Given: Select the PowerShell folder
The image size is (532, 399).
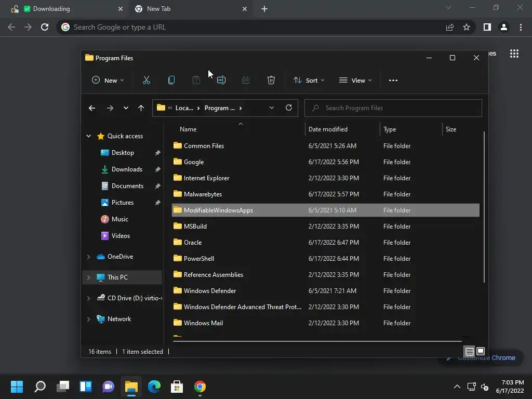Looking at the screenshot, I should pyautogui.click(x=325, y=259).
